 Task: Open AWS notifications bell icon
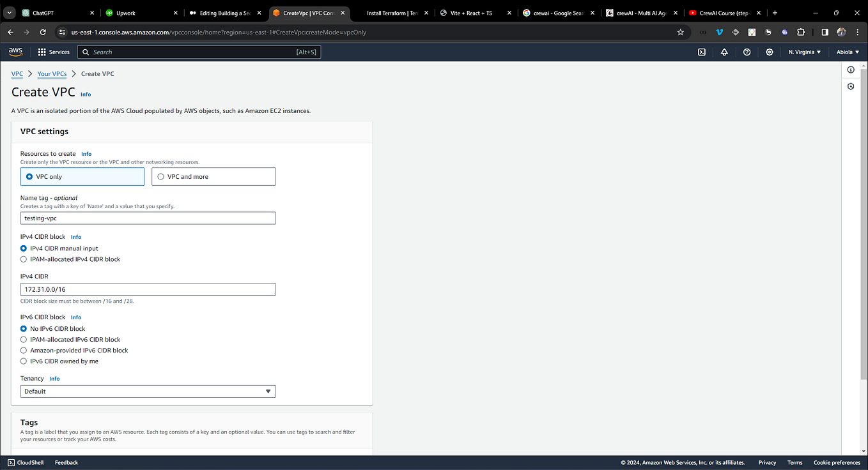pyautogui.click(x=724, y=52)
